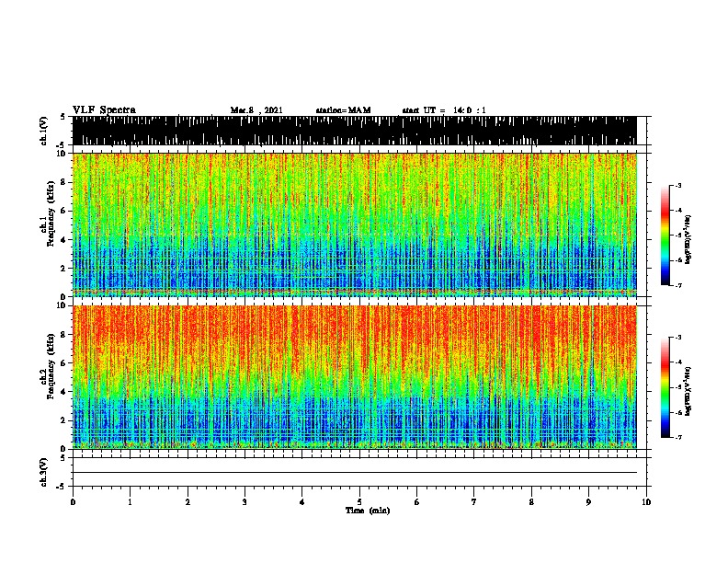Click time axis tick label '2'
728x563 pixels.
188,502
